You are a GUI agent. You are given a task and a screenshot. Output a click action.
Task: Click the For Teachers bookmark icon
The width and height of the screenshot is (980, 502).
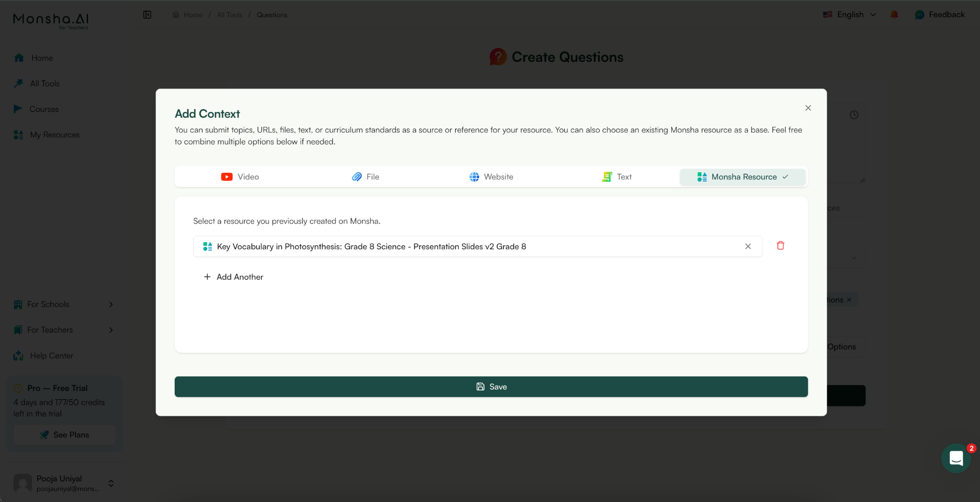coord(18,330)
